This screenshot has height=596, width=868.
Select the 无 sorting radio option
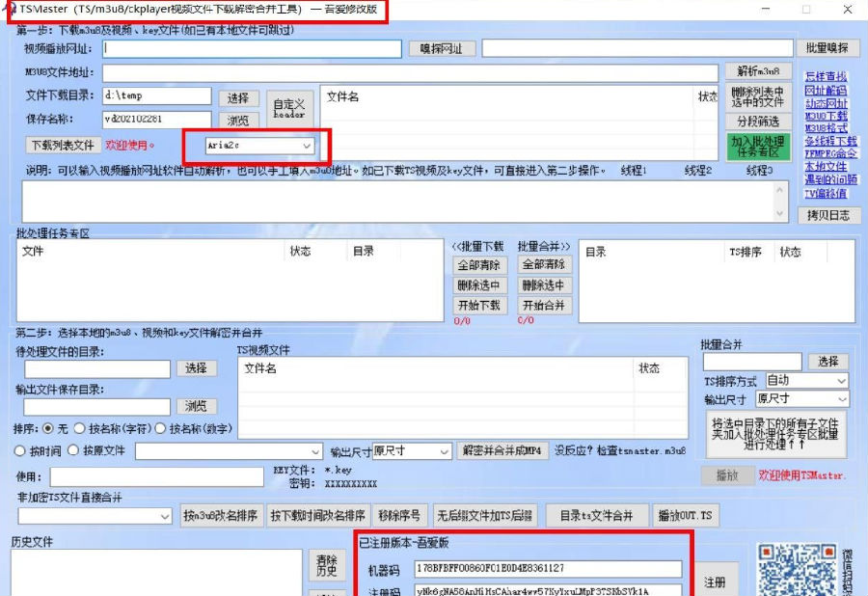pos(46,427)
